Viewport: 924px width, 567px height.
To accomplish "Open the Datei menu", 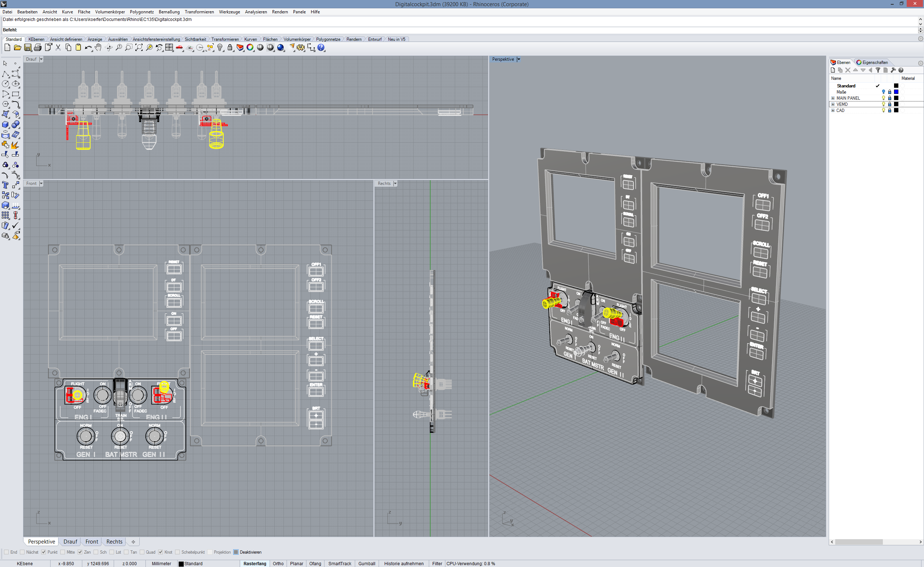I will [x=8, y=12].
